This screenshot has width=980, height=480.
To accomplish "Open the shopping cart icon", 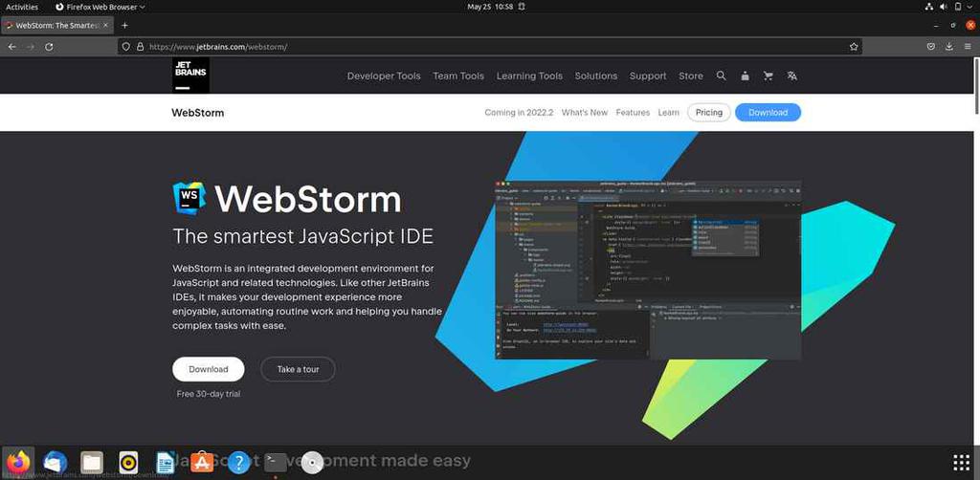I will tap(768, 76).
